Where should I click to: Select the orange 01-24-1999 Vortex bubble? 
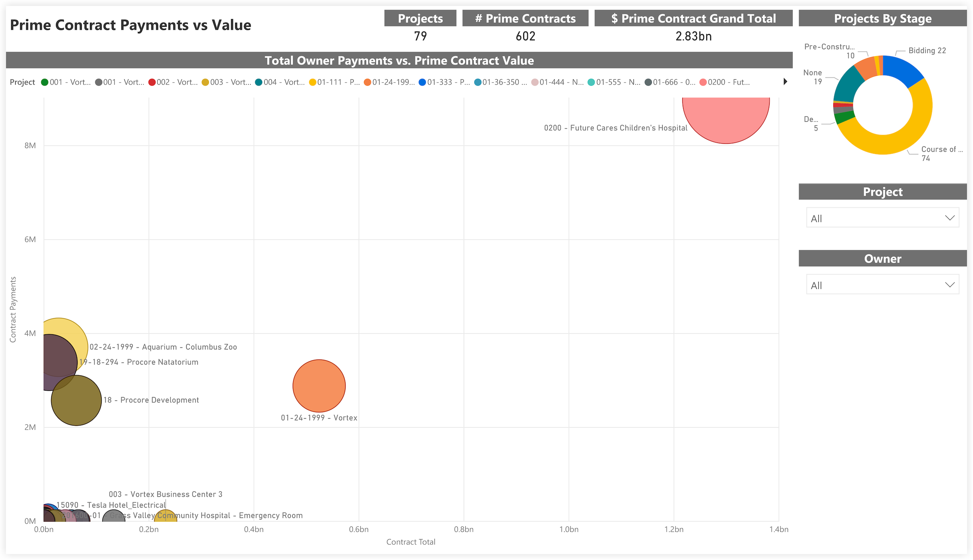click(x=319, y=386)
